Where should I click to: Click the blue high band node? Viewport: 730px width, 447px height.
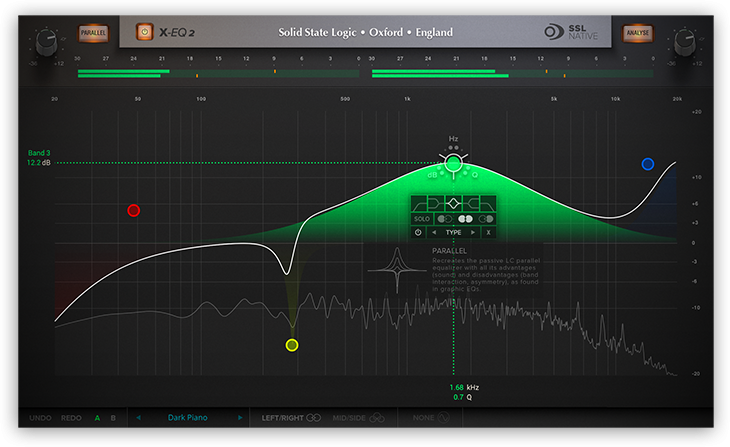point(648,164)
